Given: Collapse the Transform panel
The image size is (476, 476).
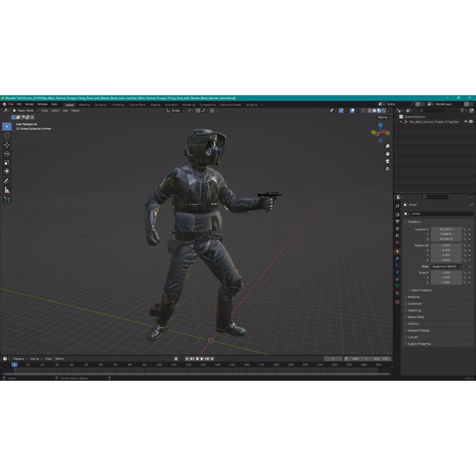Looking at the screenshot, I should [x=414, y=222].
